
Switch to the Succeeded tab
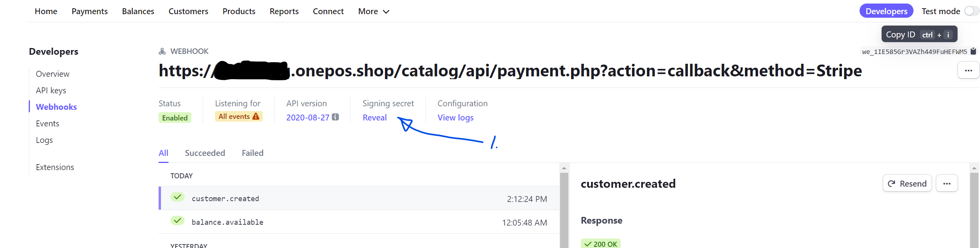pyautogui.click(x=205, y=153)
